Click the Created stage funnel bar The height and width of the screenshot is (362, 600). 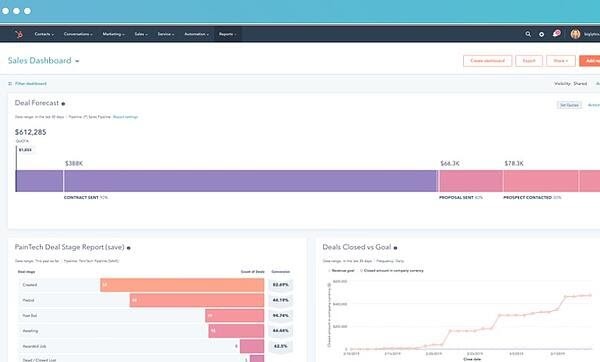point(182,285)
